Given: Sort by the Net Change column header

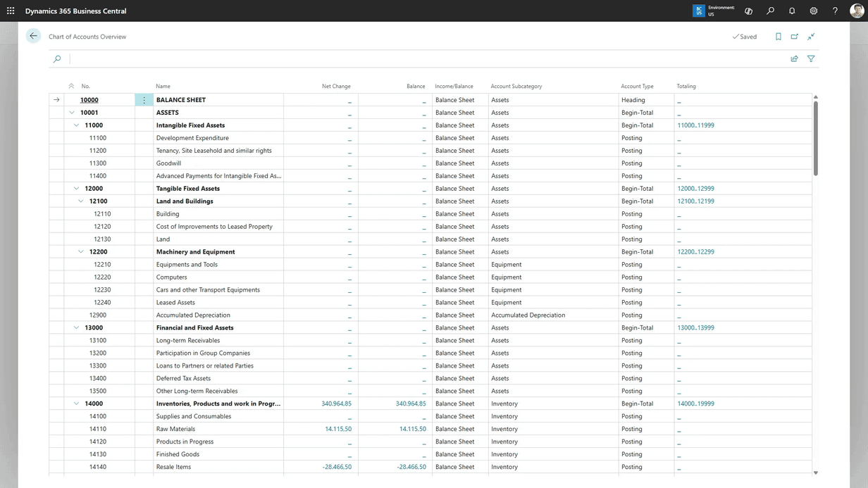Looking at the screenshot, I should point(336,86).
